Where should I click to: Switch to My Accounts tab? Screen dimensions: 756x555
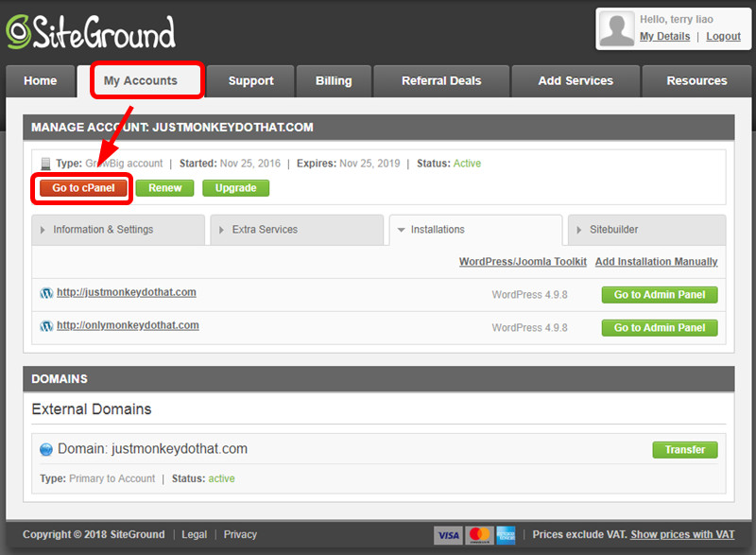(x=141, y=81)
